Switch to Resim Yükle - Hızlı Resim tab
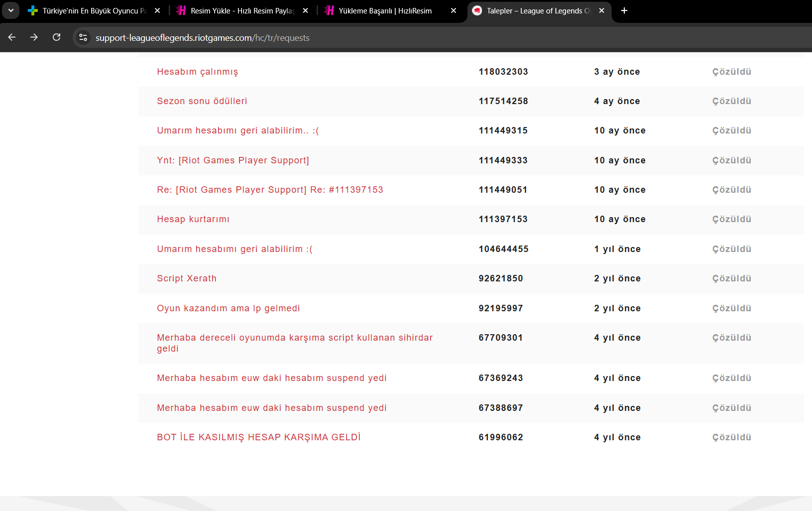Image resolution: width=812 pixels, height=511 pixels. [242, 10]
